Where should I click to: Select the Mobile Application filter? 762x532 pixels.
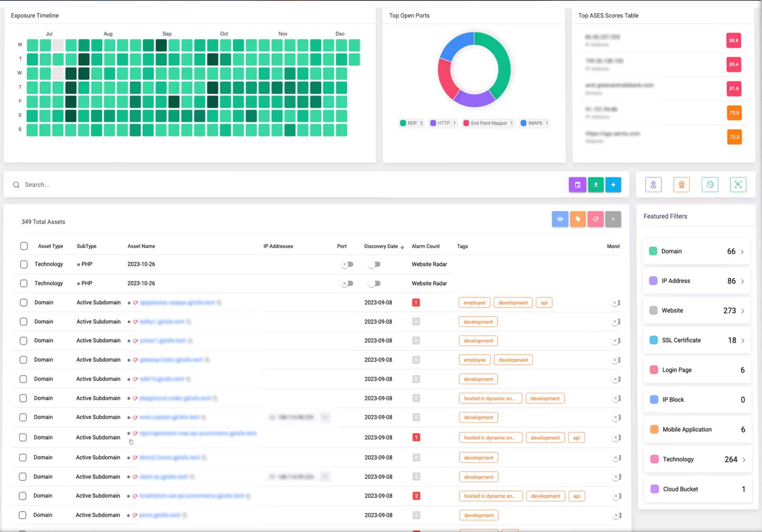[x=697, y=429]
